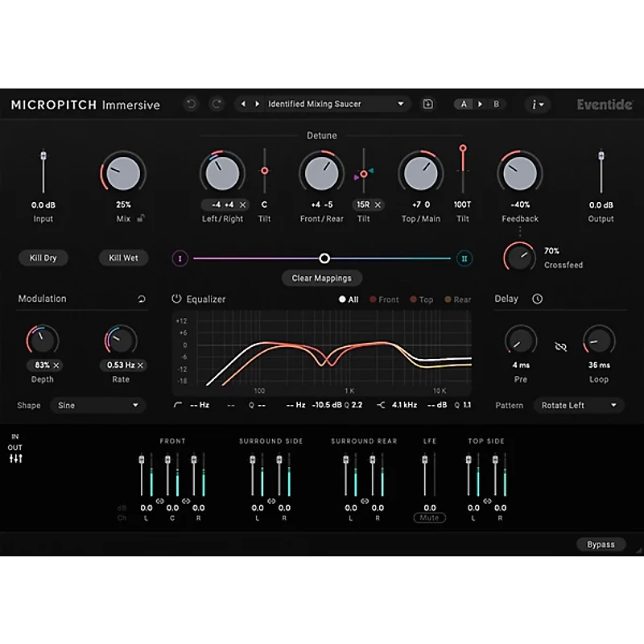This screenshot has height=644, width=644.
Task: Click the Mix lock icon
Action: click(x=141, y=218)
